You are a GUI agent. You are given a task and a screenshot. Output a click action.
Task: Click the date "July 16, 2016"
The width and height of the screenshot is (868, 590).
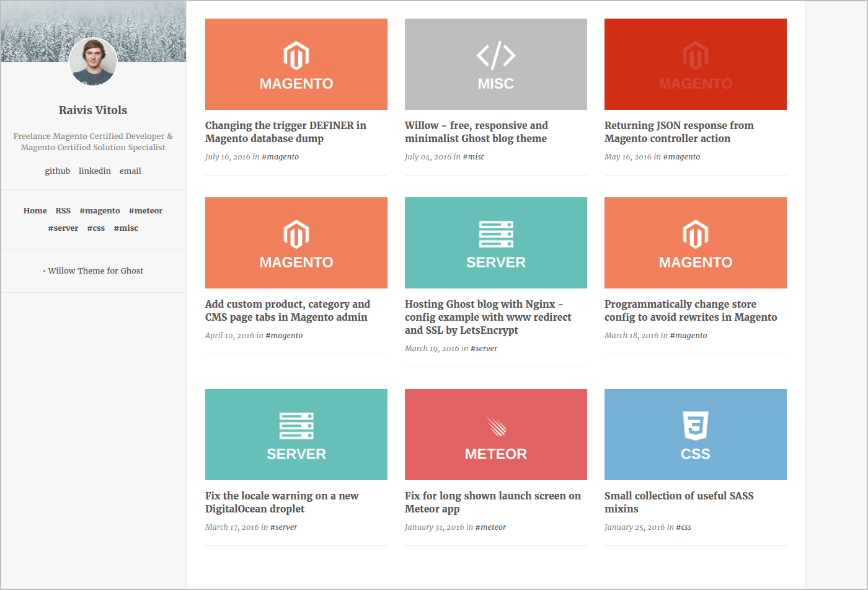(x=228, y=157)
